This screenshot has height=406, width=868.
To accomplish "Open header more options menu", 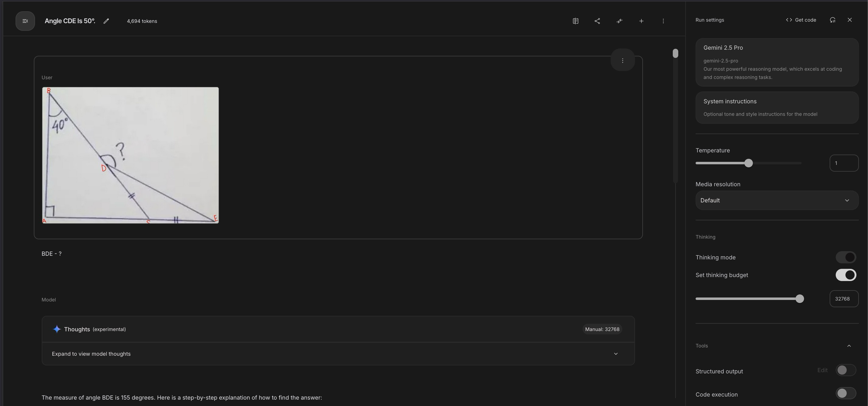I will pos(663,21).
